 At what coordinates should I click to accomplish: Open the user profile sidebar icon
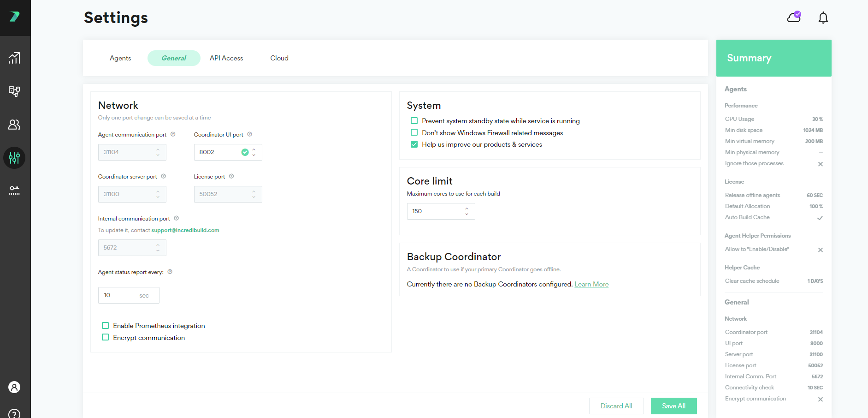(x=14, y=387)
